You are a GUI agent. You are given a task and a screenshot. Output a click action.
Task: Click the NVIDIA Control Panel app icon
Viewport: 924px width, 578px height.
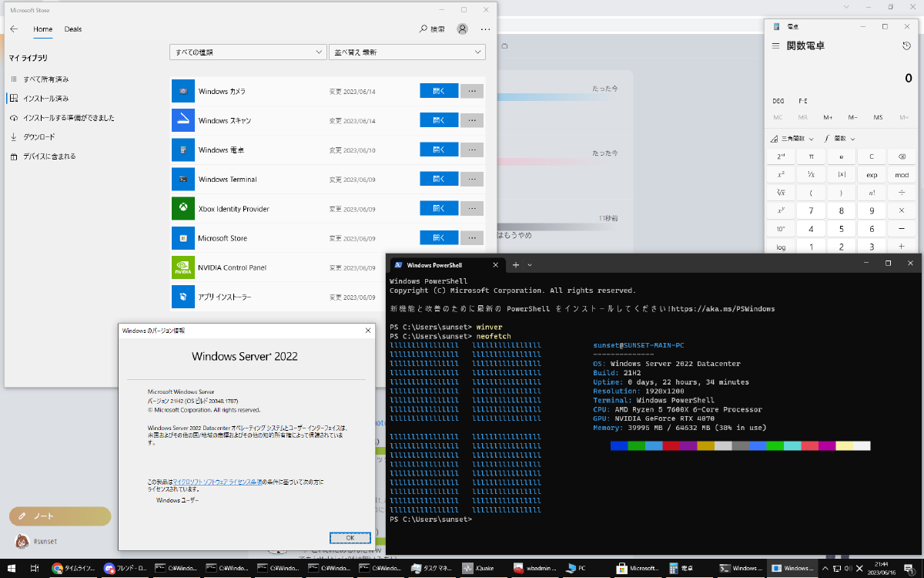pyautogui.click(x=182, y=267)
